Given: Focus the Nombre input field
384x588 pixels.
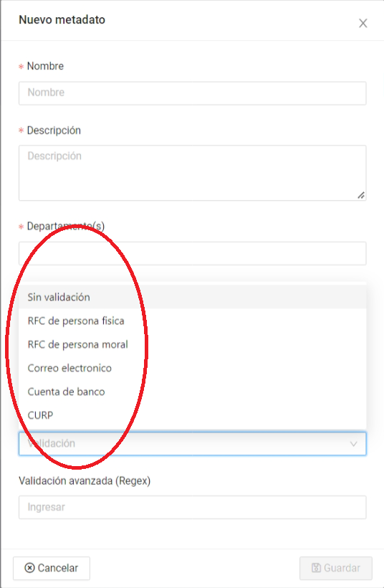Looking at the screenshot, I should [x=192, y=93].
